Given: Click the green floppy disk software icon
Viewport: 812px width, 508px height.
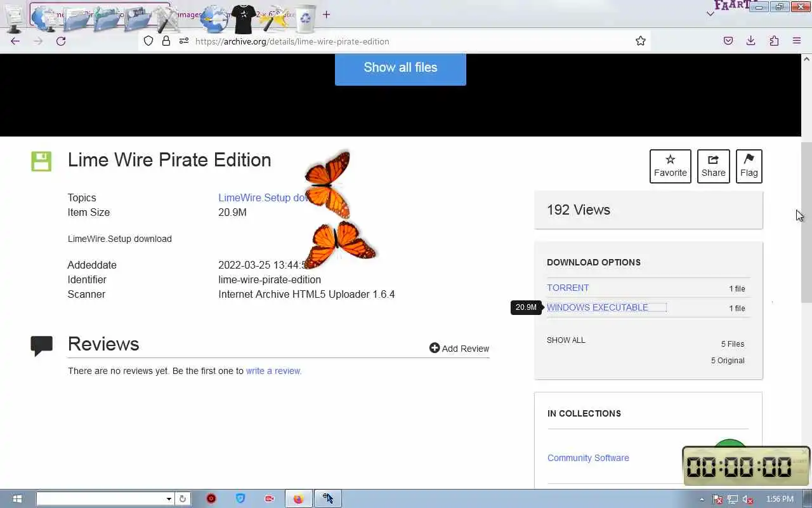Looking at the screenshot, I should 41,161.
